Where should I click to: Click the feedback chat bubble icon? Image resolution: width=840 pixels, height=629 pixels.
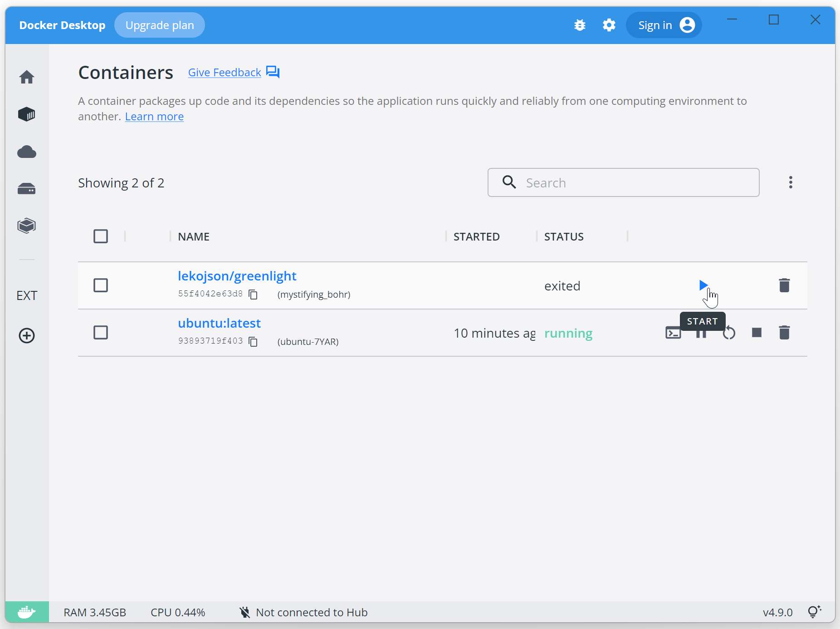(x=273, y=72)
